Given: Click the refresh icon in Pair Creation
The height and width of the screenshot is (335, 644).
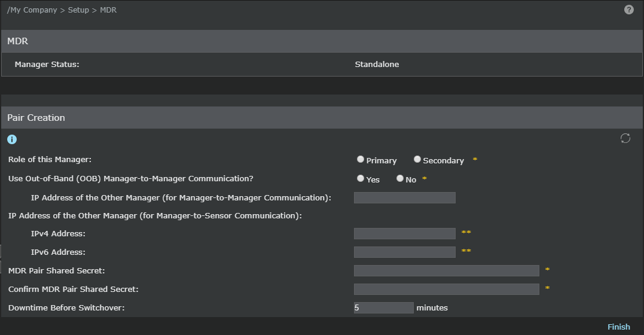Looking at the screenshot, I should point(625,138).
